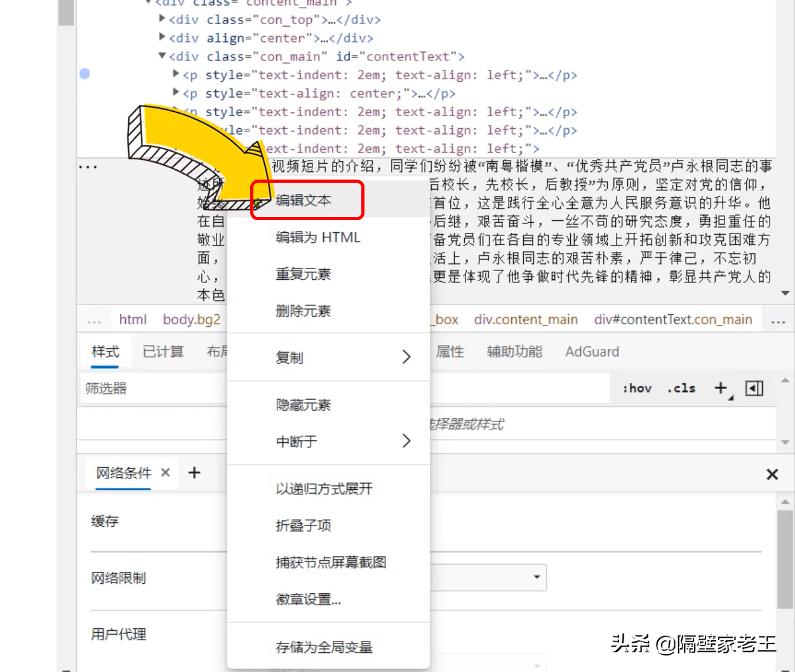Screen dimensions: 795x672
Task: Toggle the .cls class editor
Action: [681, 388]
